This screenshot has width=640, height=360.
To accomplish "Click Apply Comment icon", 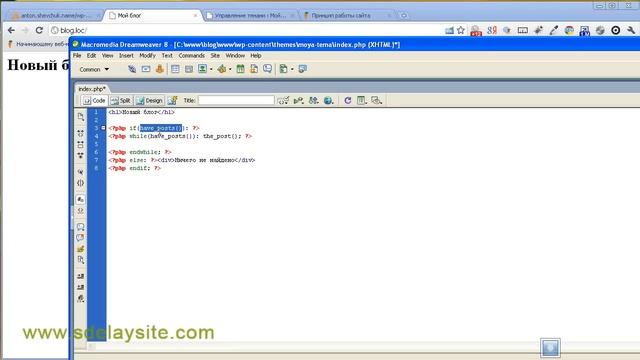I will tap(80, 227).
